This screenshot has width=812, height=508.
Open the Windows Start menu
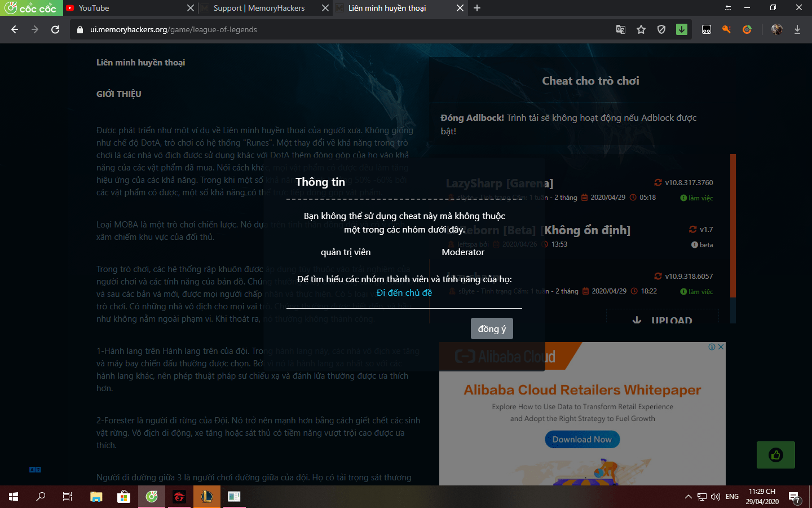tap(14, 497)
